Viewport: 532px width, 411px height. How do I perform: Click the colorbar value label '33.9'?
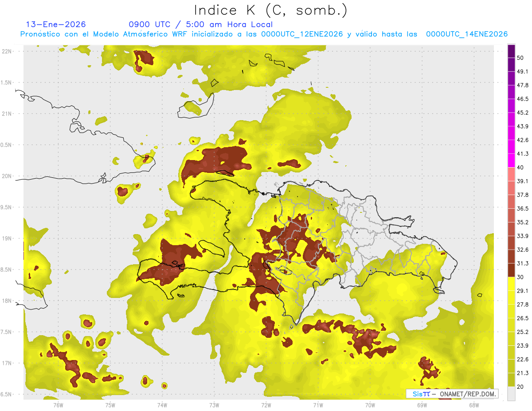click(x=523, y=236)
